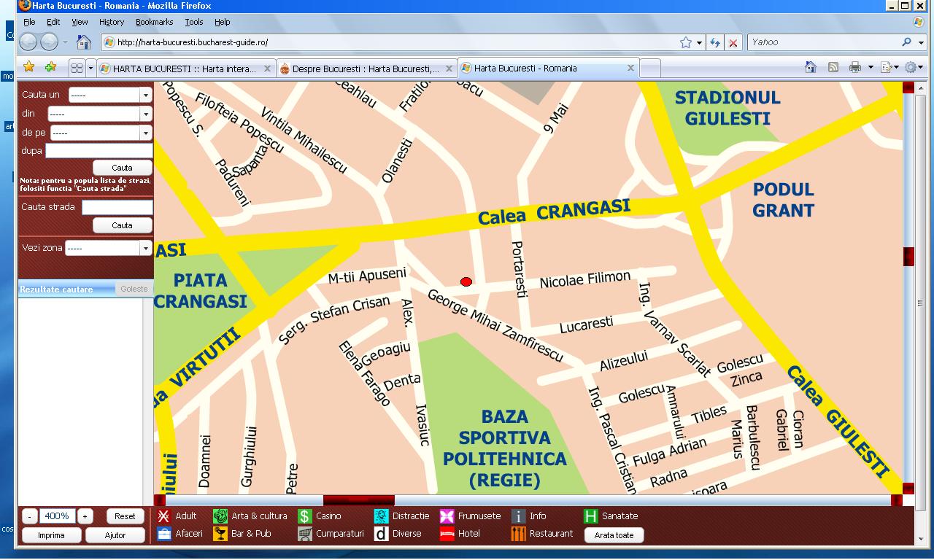Image resolution: width=934 pixels, height=560 pixels.
Task: Toggle the Frumusete category filter
Action: click(447, 516)
